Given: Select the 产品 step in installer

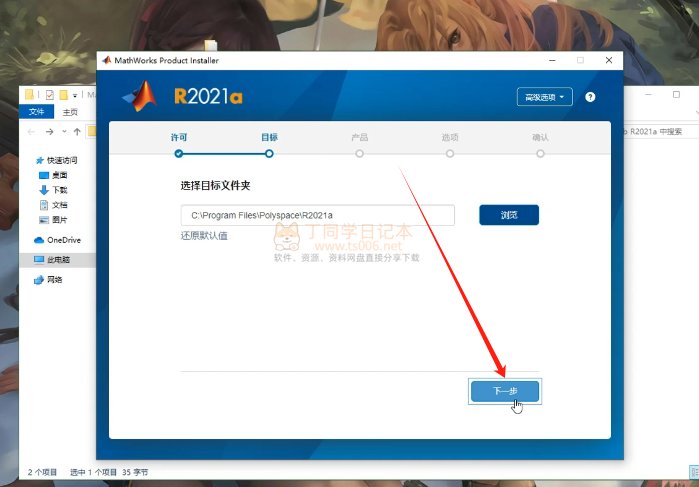Looking at the screenshot, I should click(x=359, y=145).
